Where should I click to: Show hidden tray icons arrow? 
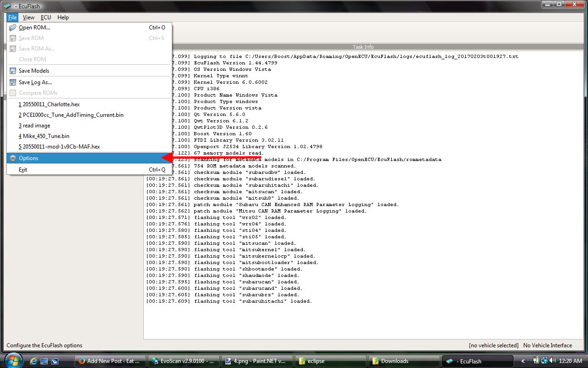click(x=523, y=361)
